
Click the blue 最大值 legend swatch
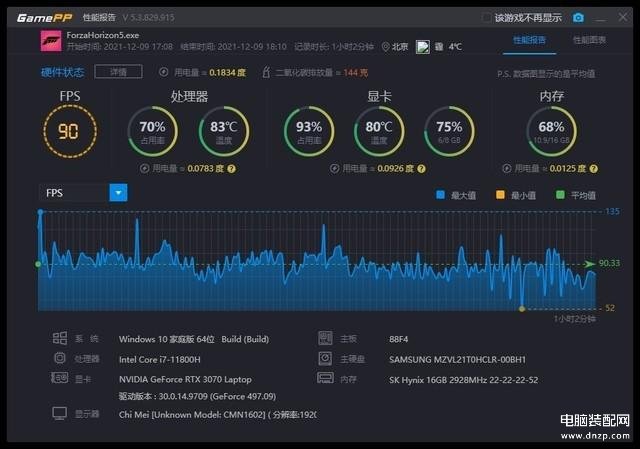point(440,195)
